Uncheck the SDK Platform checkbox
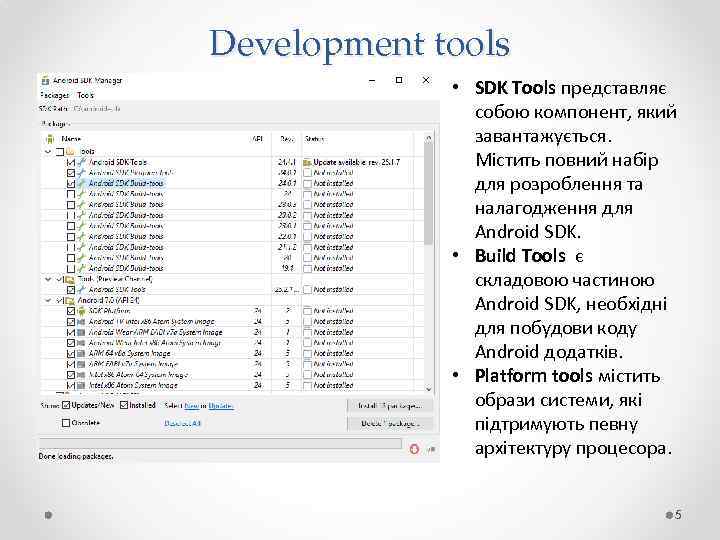 point(71,311)
